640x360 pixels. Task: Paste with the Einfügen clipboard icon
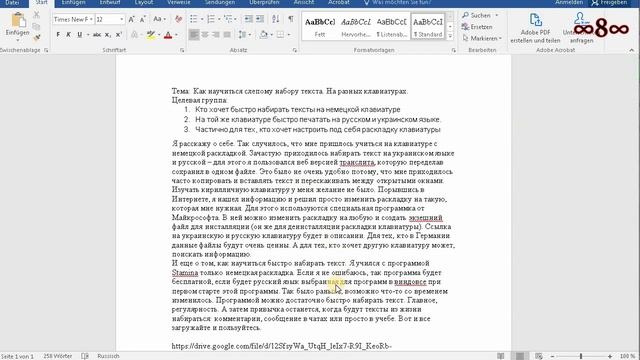(x=18, y=20)
